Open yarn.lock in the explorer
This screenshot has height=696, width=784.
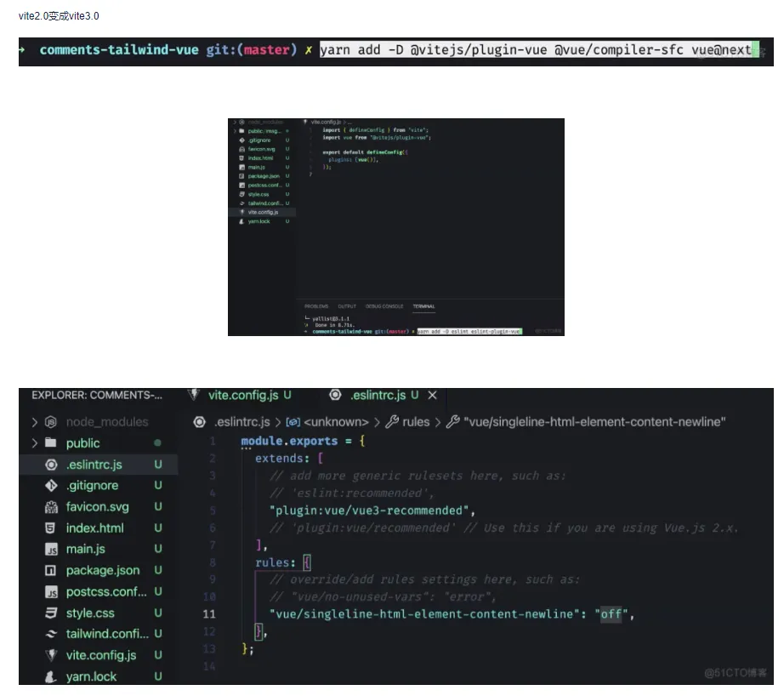coord(92,676)
